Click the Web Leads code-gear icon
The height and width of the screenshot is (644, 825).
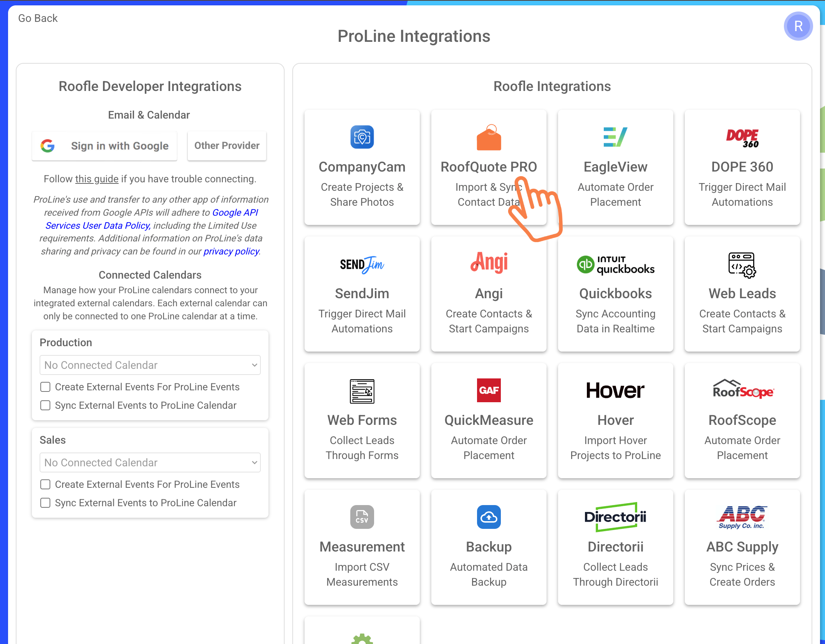742,265
